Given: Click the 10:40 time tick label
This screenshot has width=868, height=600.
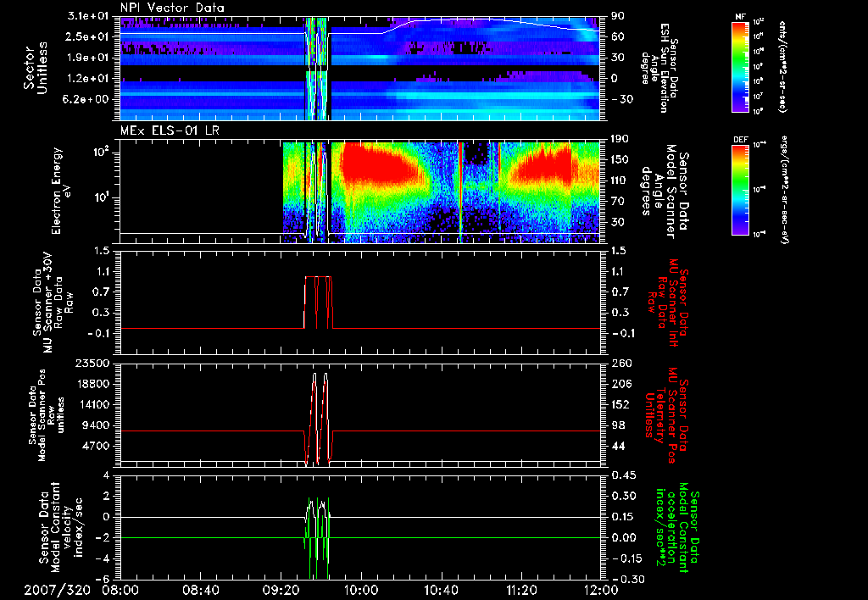Looking at the screenshot, I should (x=441, y=590).
